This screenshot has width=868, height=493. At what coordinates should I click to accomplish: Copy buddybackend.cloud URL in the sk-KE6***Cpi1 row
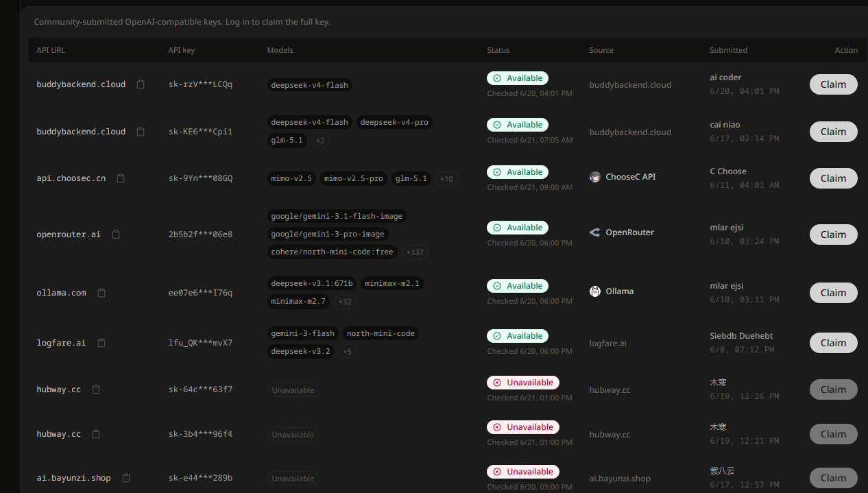click(141, 132)
